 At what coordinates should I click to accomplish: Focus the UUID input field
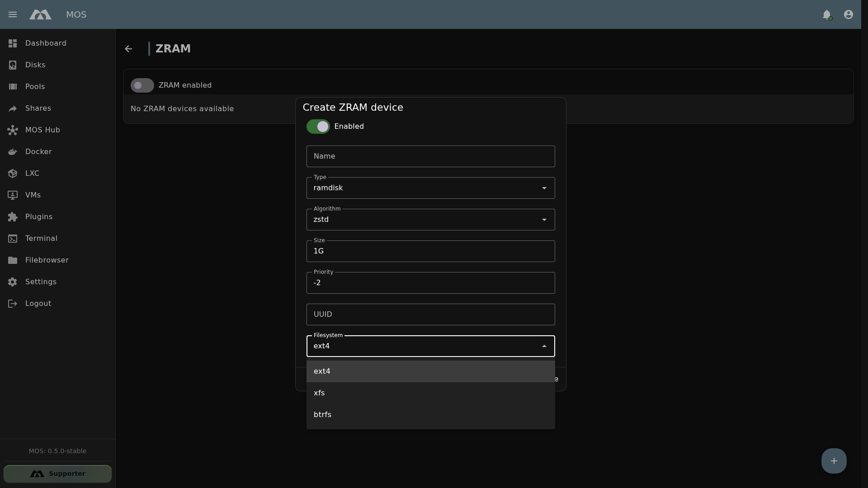[x=430, y=314]
